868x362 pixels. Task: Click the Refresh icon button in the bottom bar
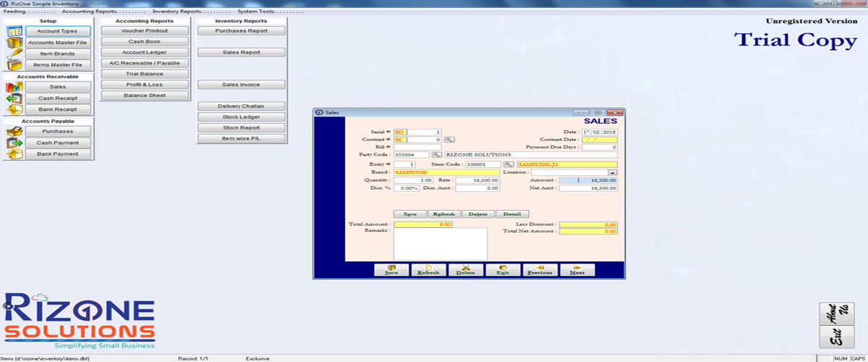click(428, 269)
